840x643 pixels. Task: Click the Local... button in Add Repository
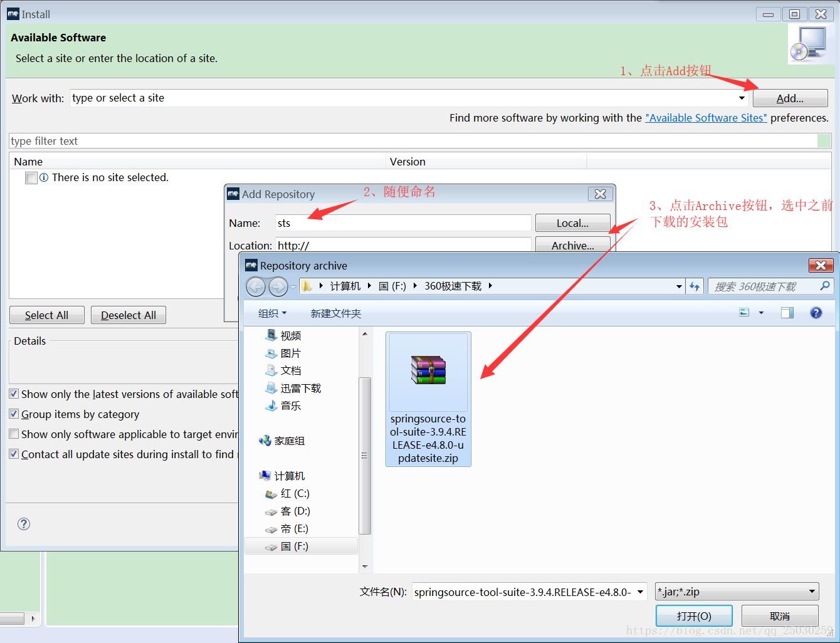pyautogui.click(x=572, y=223)
